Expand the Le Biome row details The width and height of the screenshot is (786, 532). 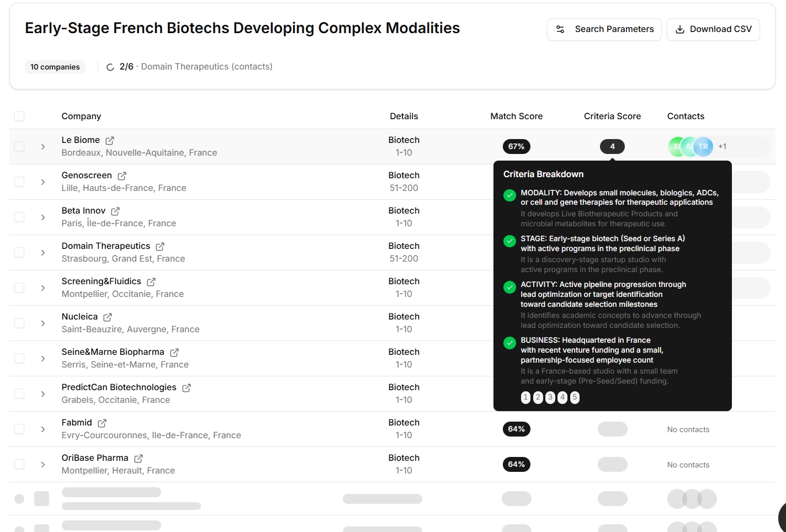coord(43,146)
